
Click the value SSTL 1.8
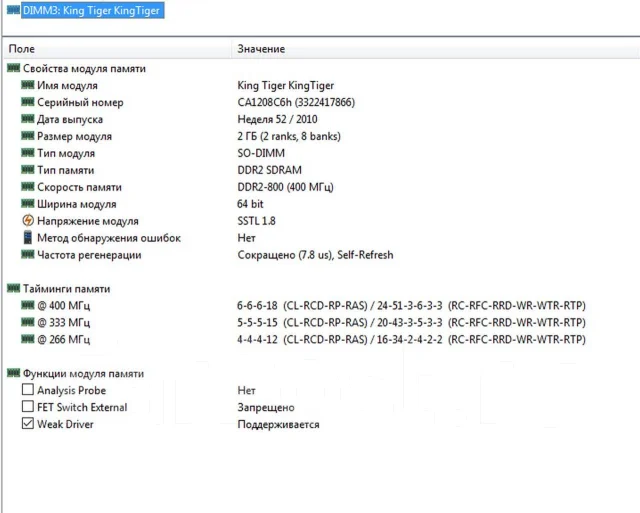[256, 221]
